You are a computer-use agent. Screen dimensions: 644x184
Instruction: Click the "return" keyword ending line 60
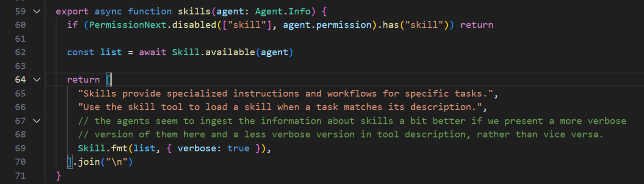477,25
